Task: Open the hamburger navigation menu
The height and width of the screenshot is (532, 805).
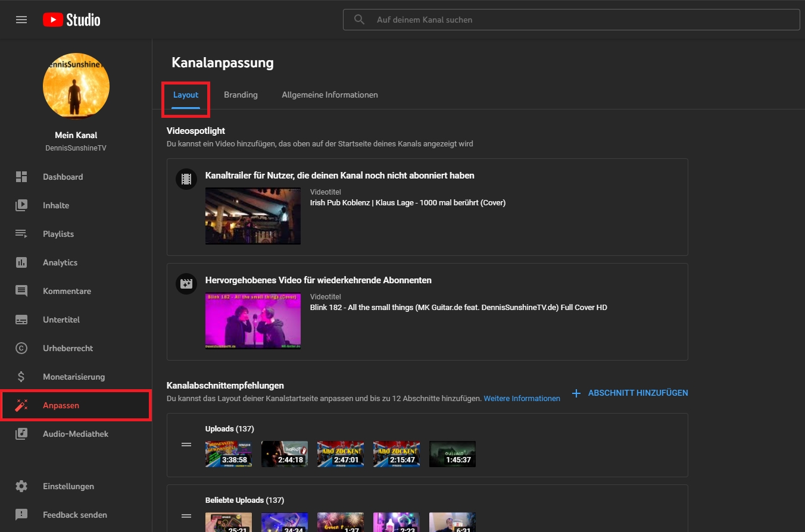Action: (x=21, y=20)
